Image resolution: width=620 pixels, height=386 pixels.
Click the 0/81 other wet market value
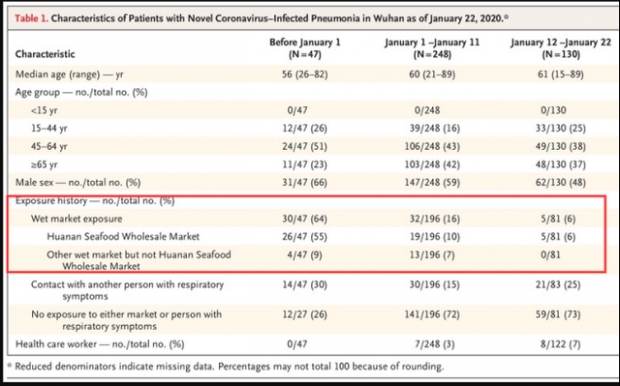tap(550, 255)
